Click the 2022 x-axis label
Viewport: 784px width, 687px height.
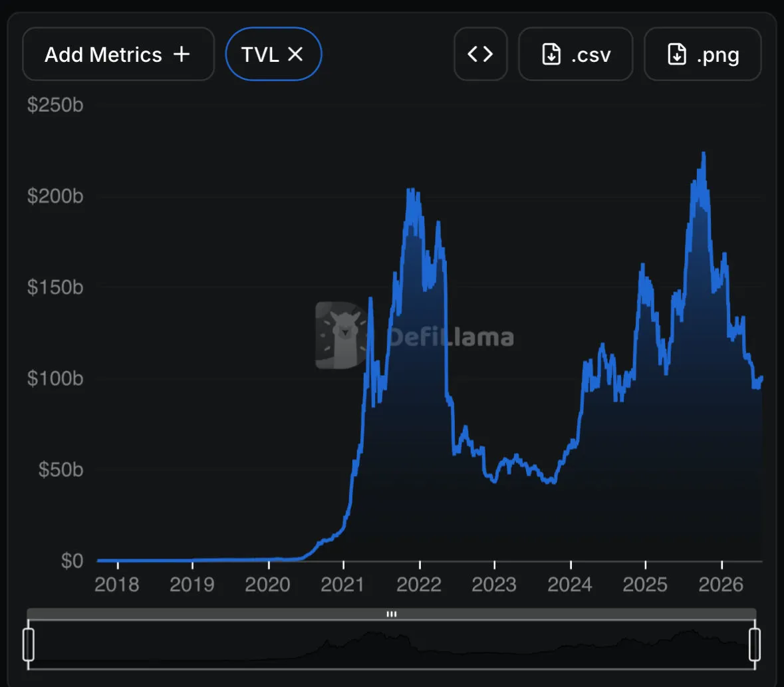tap(419, 584)
